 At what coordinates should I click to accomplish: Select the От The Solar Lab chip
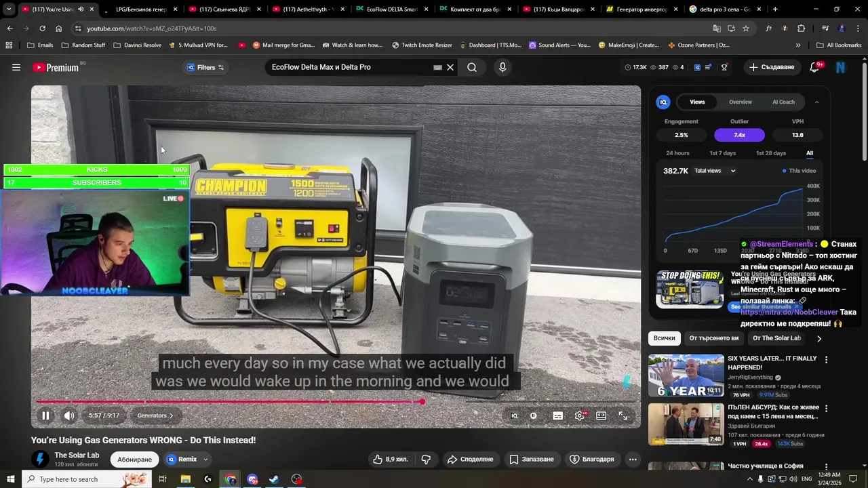(x=776, y=338)
